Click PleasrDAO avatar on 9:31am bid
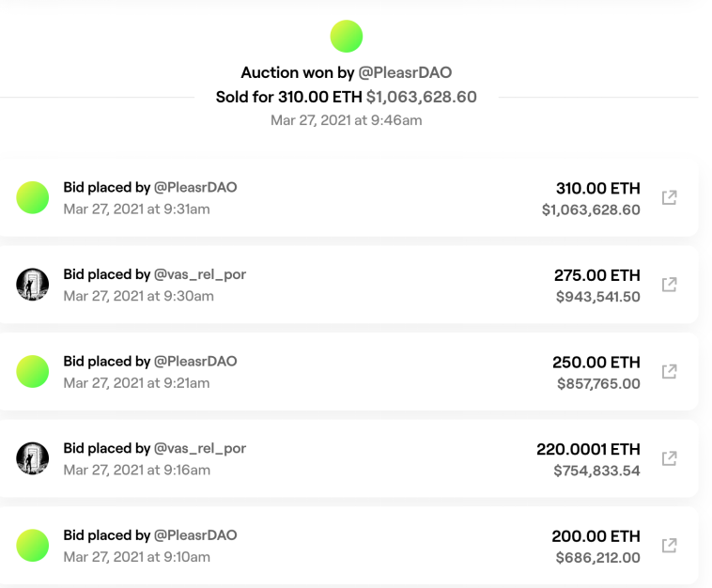 click(x=33, y=197)
